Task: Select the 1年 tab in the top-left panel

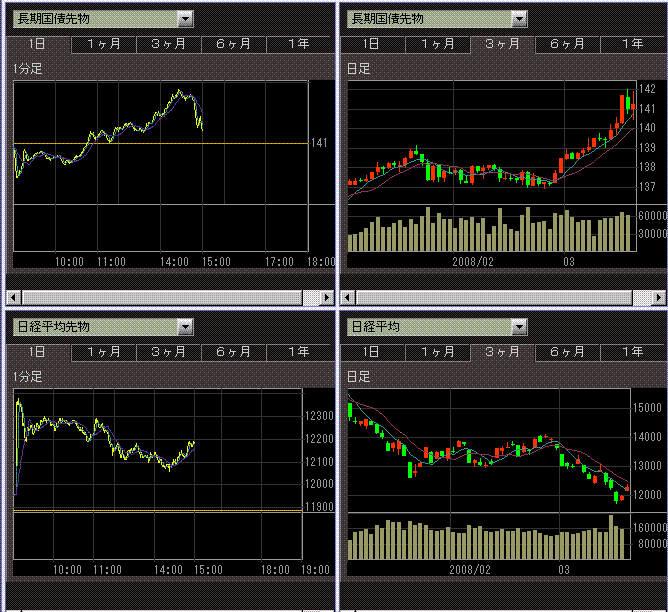Action: point(298,44)
